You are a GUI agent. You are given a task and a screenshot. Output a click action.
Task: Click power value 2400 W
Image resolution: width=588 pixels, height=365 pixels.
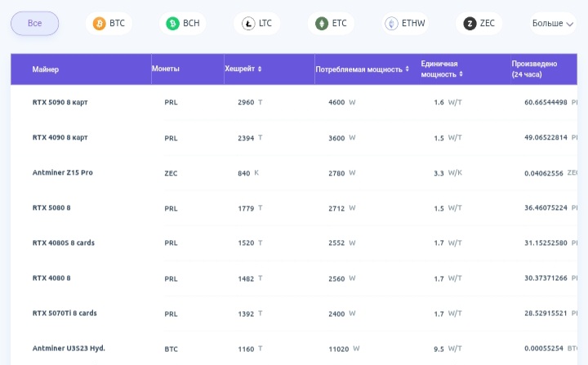342,314
